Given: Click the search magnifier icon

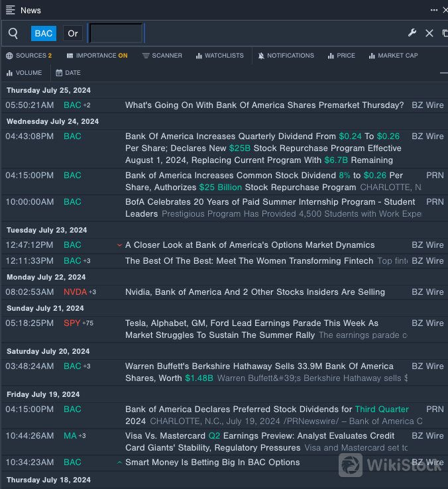Looking at the screenshot, I should pos(13,33).
